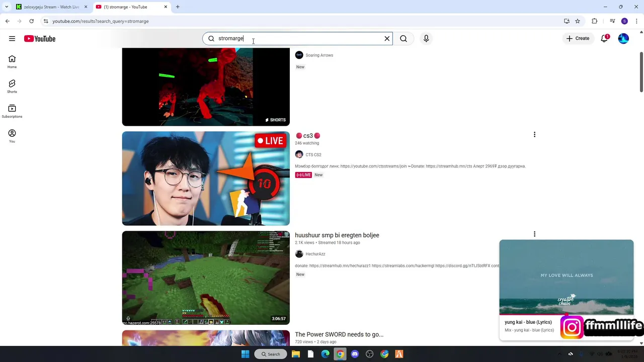Open Home in the YouTube sidebar
The image size is (644, 362).
[12, 62]
